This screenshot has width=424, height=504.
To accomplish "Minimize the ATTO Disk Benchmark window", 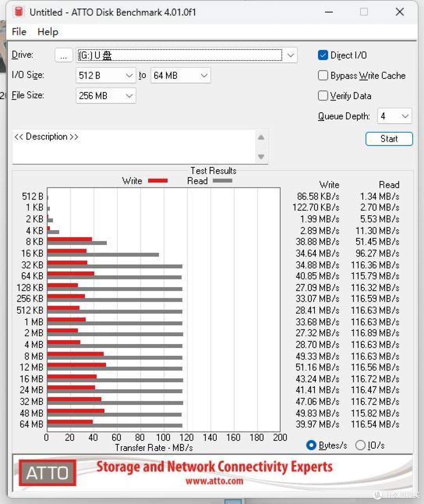I will [x=329, y=12].
